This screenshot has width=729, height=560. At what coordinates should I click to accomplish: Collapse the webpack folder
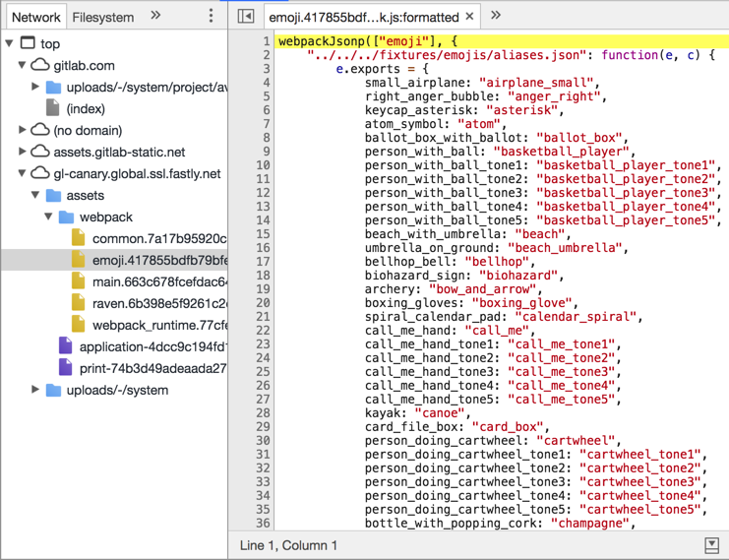click(48, 217)
